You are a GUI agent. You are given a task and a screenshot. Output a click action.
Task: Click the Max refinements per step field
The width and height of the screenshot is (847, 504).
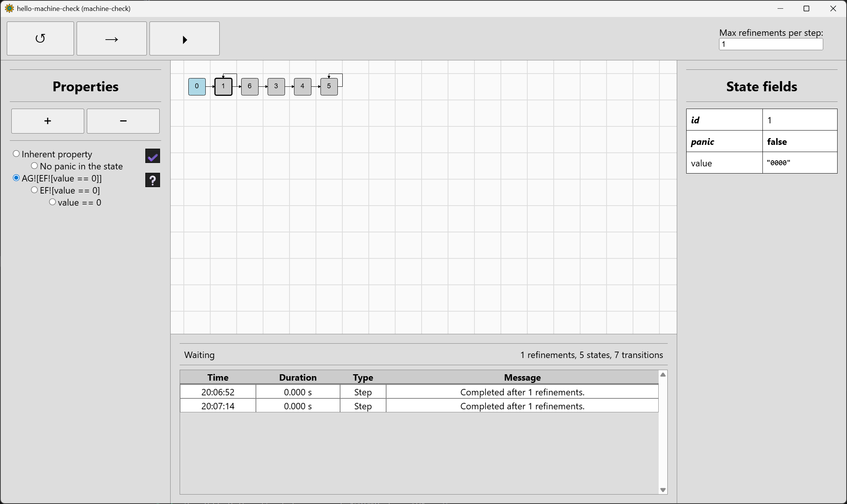click(x=770, y=44)
